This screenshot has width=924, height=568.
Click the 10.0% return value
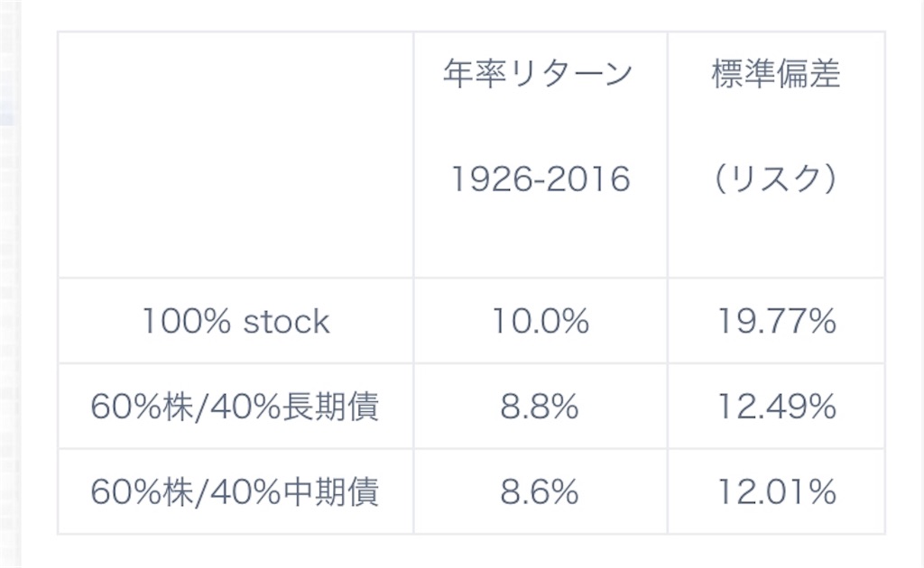[x=541, y=321]
